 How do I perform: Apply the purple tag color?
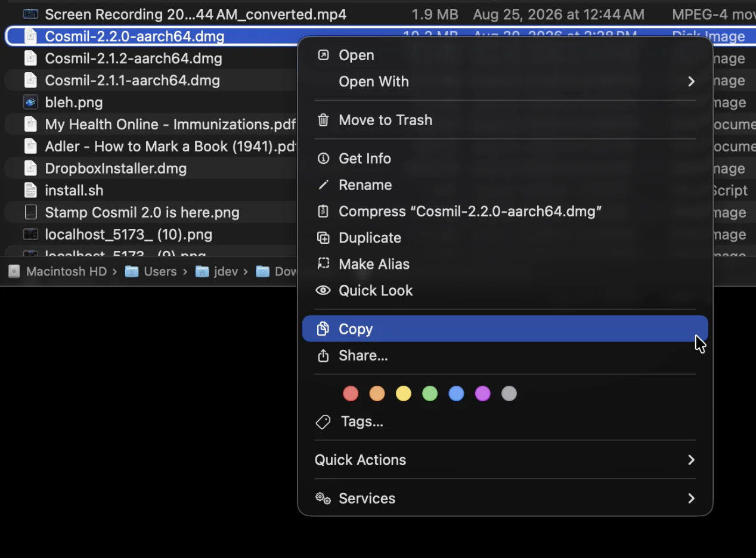482,393
